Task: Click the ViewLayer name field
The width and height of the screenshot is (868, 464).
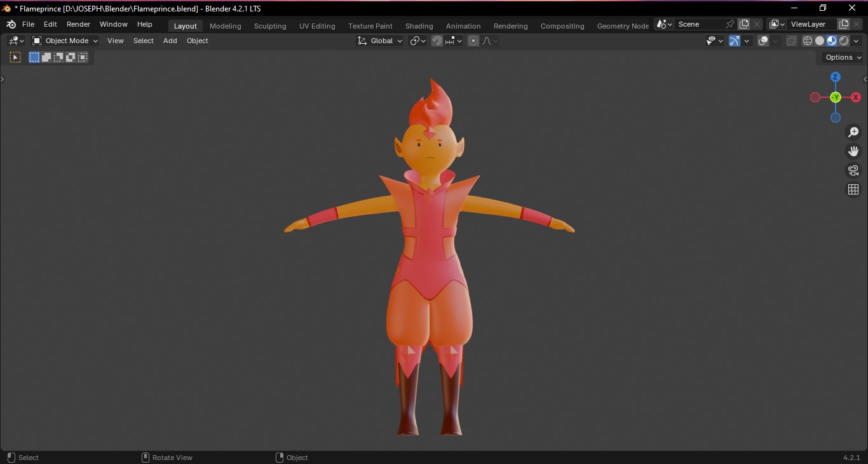Action: (x=811, y=24)
